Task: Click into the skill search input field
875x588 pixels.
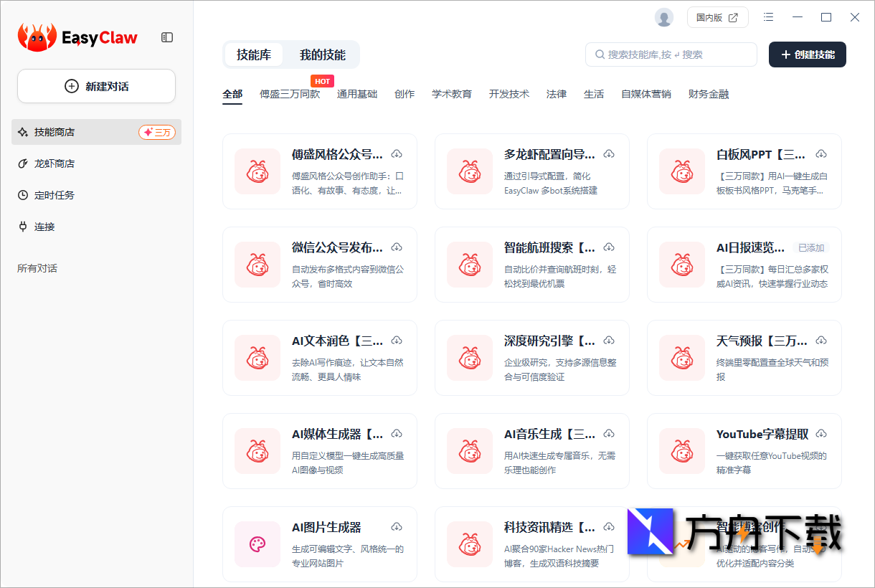Action: click(671, 54)
